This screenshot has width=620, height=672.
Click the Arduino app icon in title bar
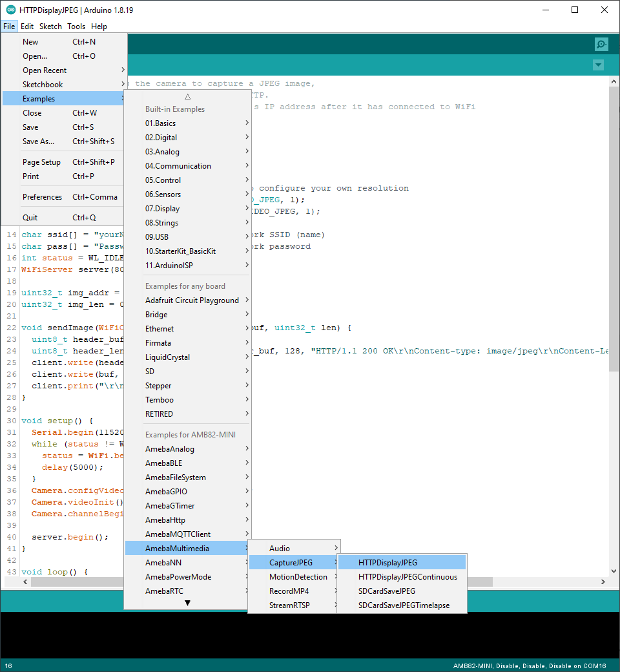(x=10, y=10)
